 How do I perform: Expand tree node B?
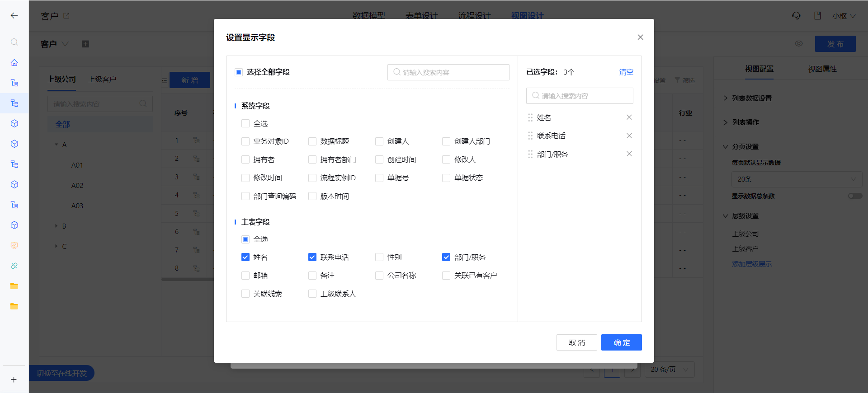point(57,226)
